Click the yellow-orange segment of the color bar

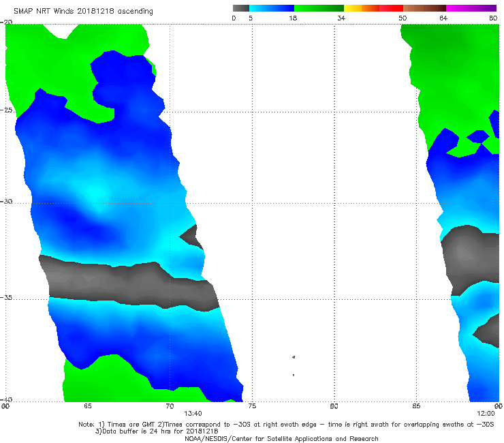pyautogui.click(x=362, y=8)
